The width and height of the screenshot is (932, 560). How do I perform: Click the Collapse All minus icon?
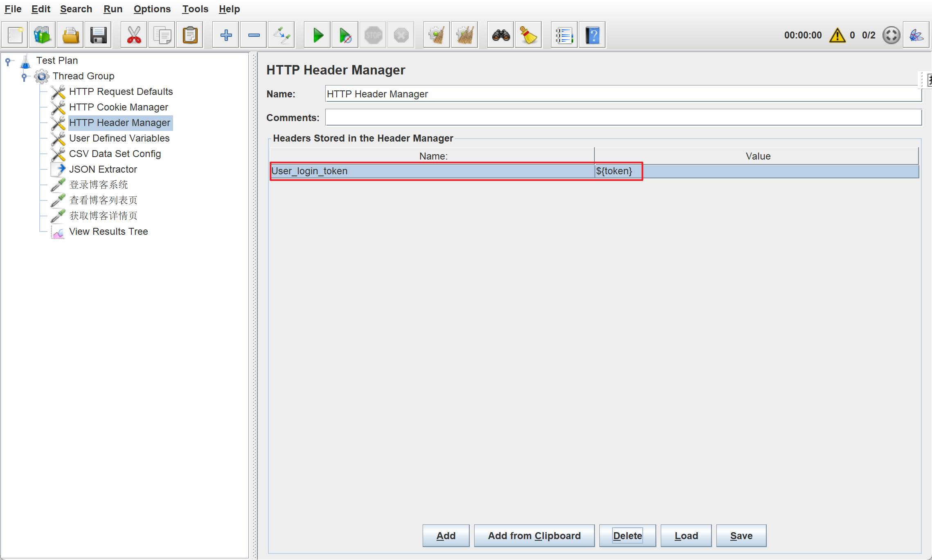click(254, 35)
